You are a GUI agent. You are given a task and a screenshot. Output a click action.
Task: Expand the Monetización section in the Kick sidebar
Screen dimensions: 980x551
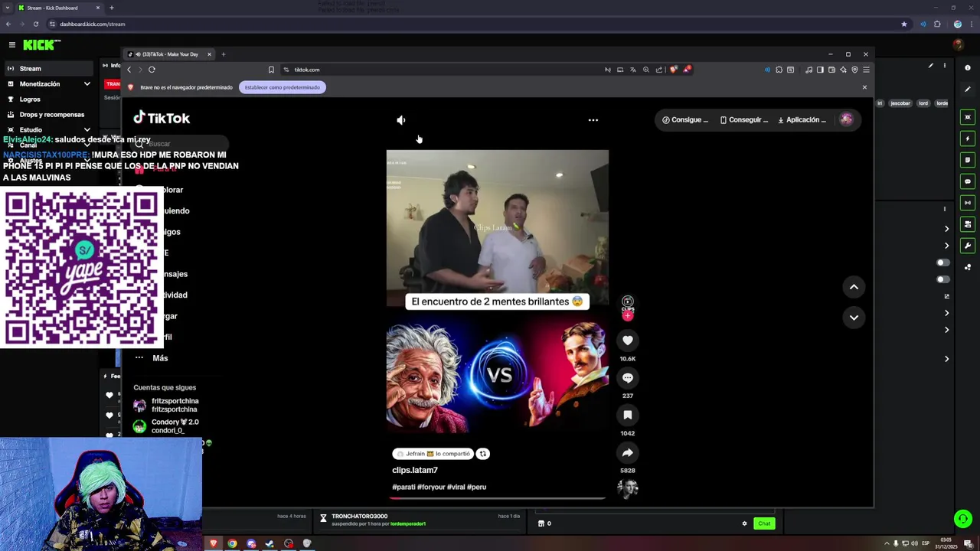tap(87, 84)
